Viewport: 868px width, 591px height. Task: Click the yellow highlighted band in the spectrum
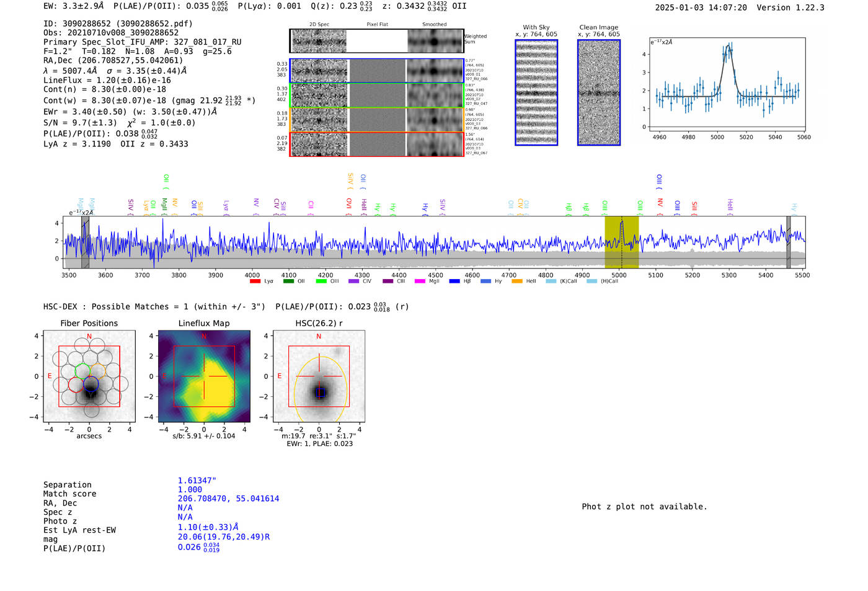pyautogui.click(x=621, y=242)
